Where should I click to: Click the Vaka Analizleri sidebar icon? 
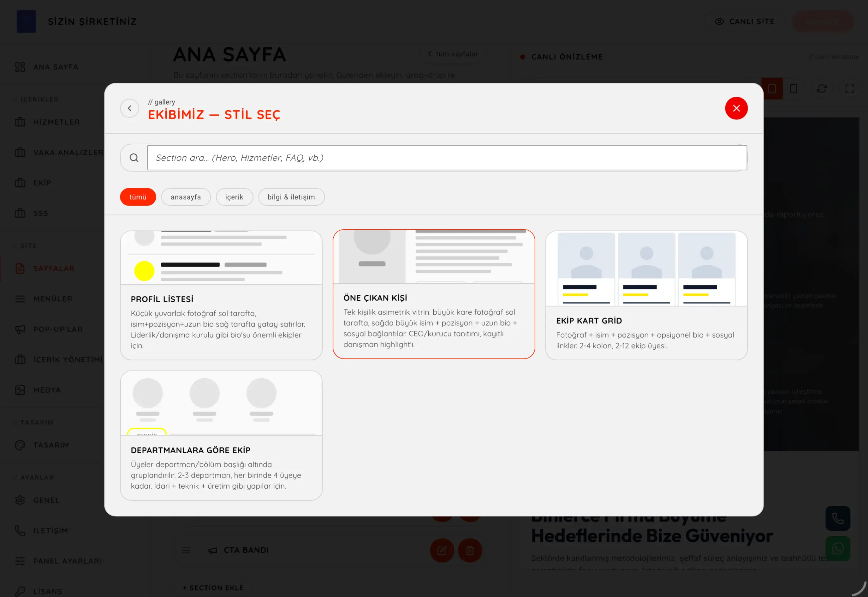coord(20,152)
